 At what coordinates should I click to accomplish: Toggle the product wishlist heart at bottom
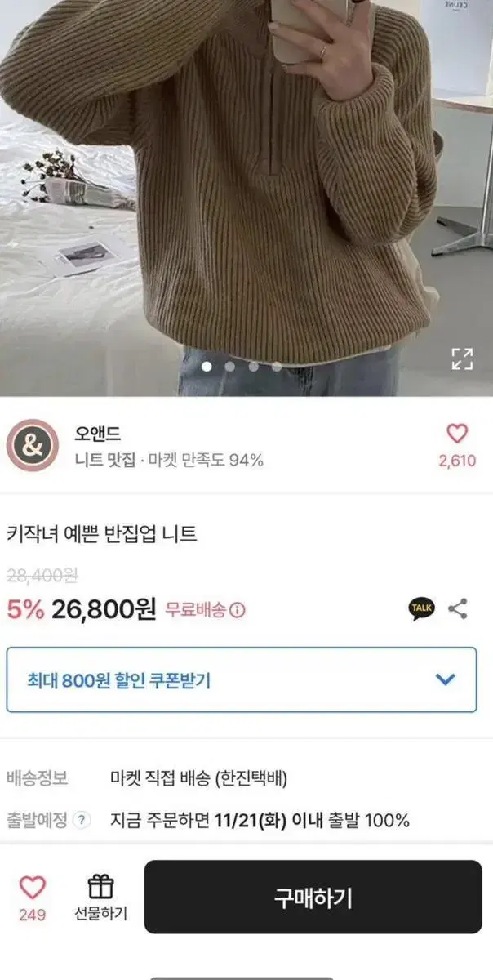click(33, 888)
